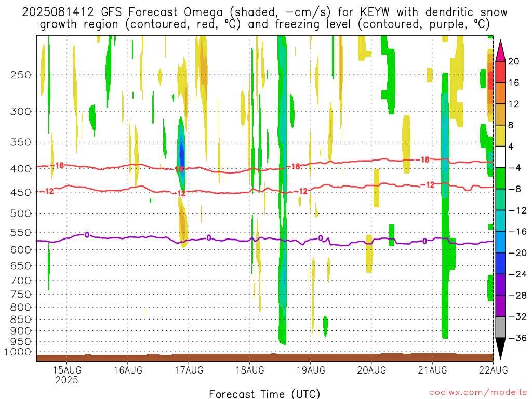Click the color bar value label 16
This screenshot has height=399, width=532.
[514, 83]
